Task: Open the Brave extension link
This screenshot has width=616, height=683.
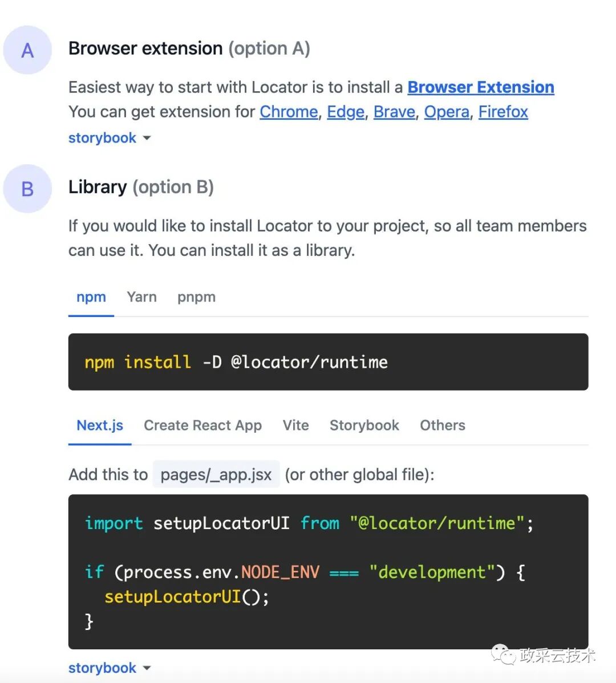Action: tap(394, 112)
